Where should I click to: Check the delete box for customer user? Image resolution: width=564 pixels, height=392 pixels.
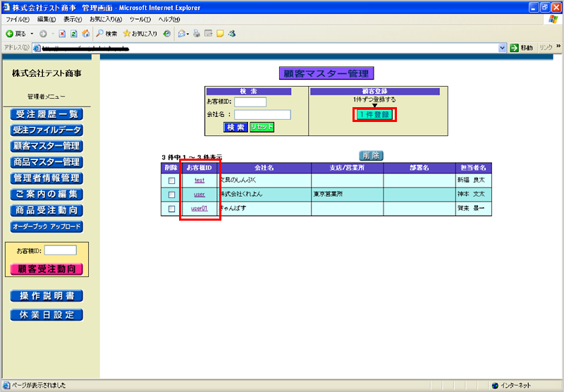pos(171,195)
